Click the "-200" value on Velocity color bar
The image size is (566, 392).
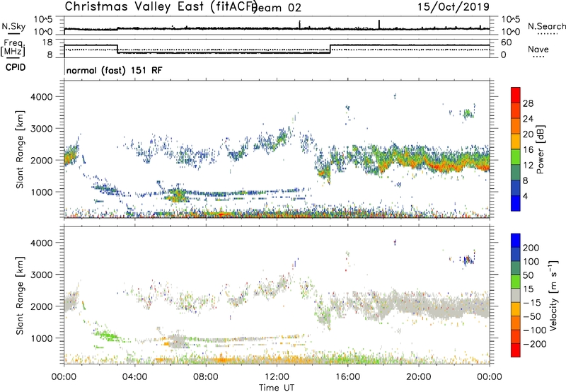(x=535, y=344)
